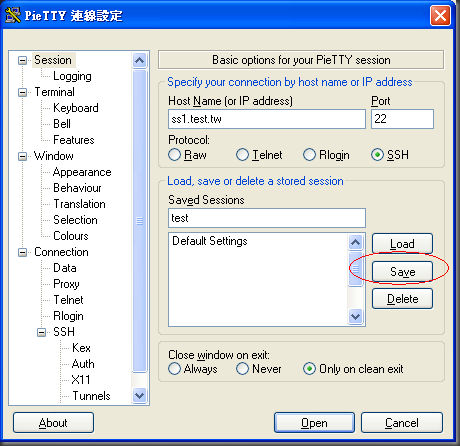
Task: Open the Translation settings
Action: [x=79, y=204]
